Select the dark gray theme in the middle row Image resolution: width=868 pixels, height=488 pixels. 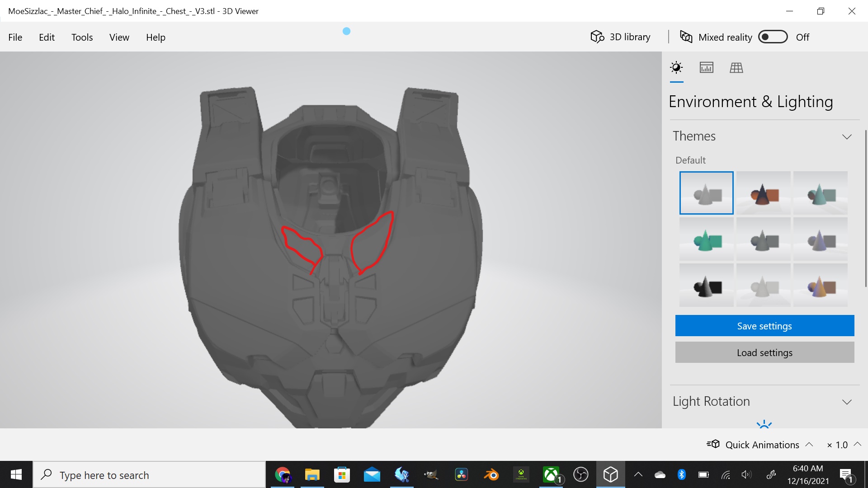click(x=763, y=239)
